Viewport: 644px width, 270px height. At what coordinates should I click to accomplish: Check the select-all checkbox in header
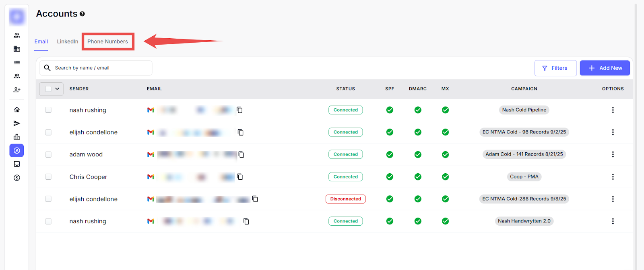(48, 89)
